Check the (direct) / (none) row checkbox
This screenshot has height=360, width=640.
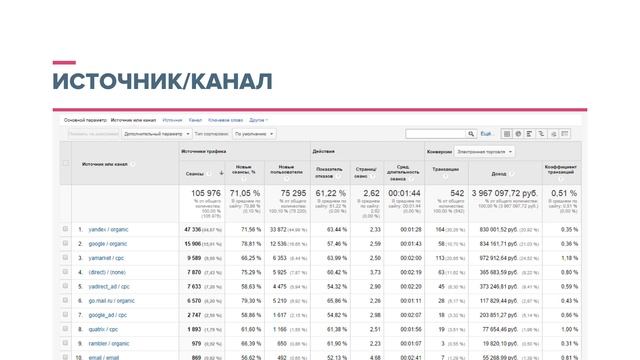click(x=65, y=272)
